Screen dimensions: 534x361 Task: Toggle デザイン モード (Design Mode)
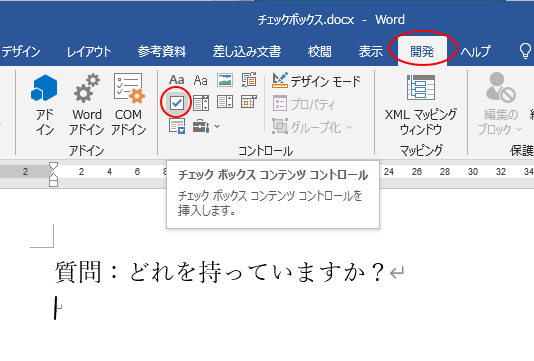point(316,81)
